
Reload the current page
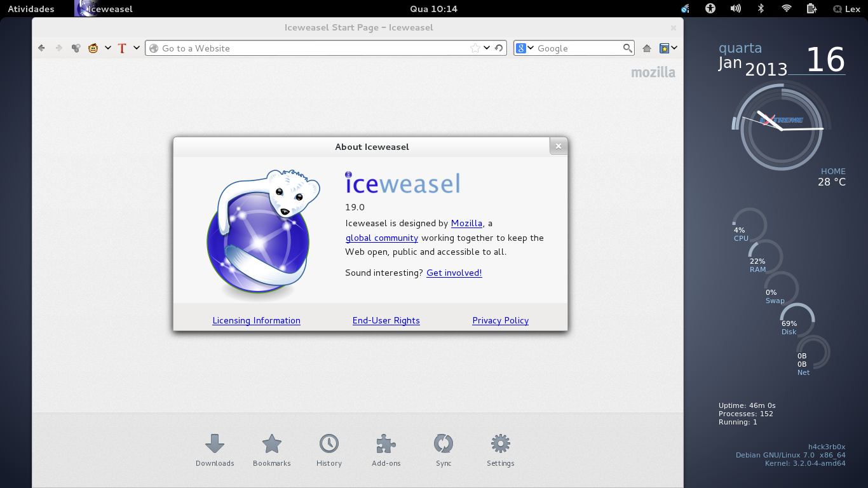[499, 48]
